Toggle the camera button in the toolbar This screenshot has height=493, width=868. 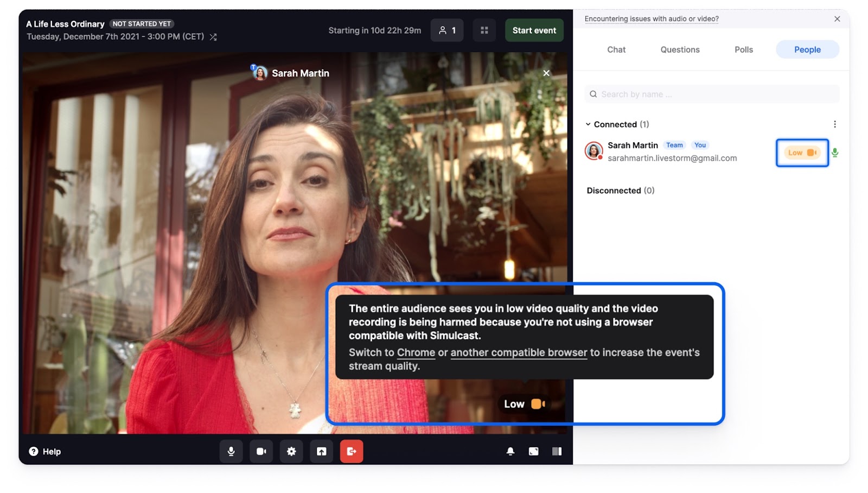point(261,451)
